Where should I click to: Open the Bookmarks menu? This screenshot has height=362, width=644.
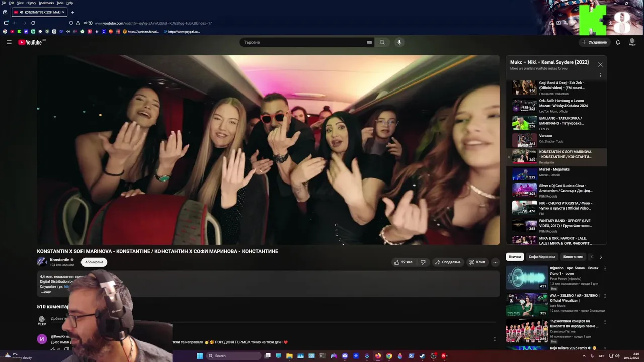click(46, 3)
